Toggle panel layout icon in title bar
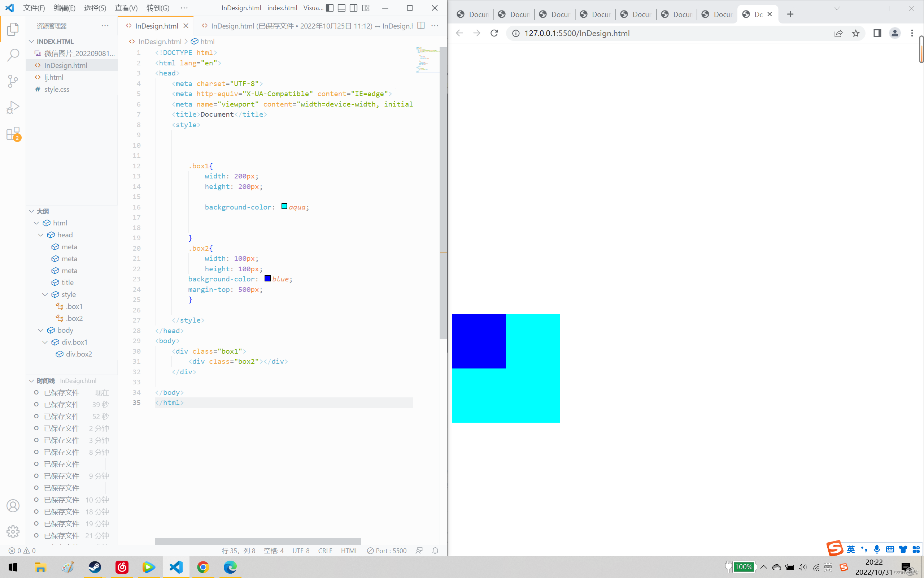Screen dimensions: 924x578 click(342, 8)
